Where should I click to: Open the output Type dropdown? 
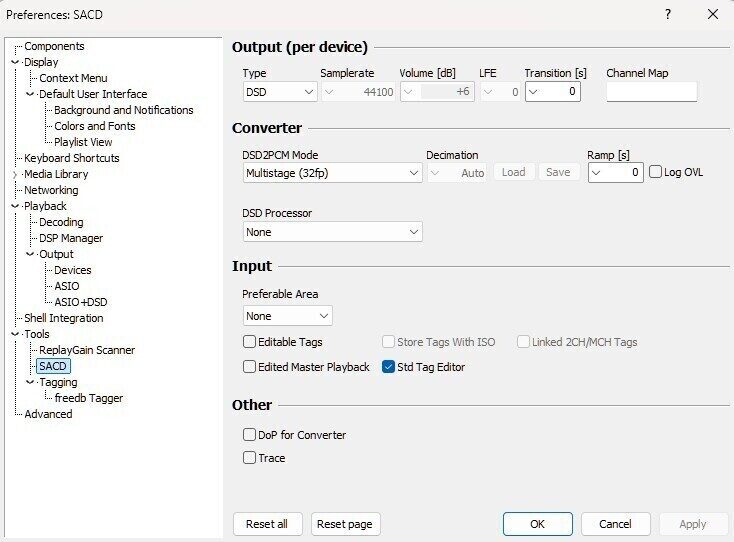pyautogui.click(x=280, y=91)
